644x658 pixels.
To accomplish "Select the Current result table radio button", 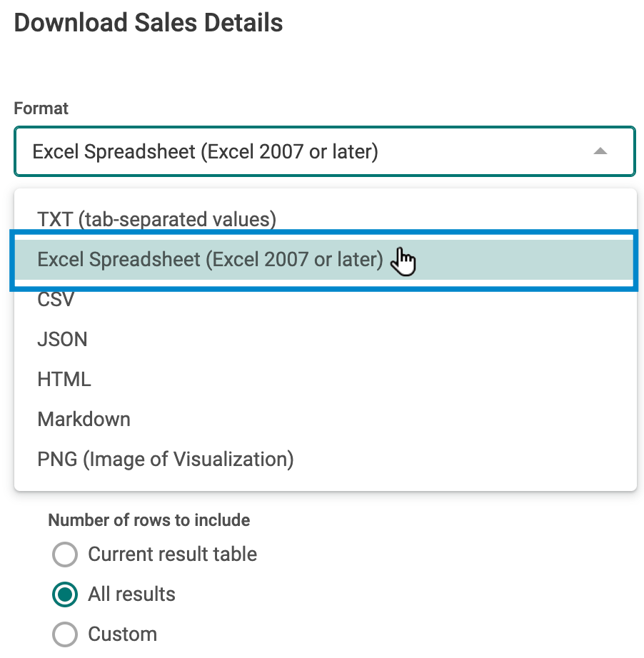I will [x=65, y=555].
